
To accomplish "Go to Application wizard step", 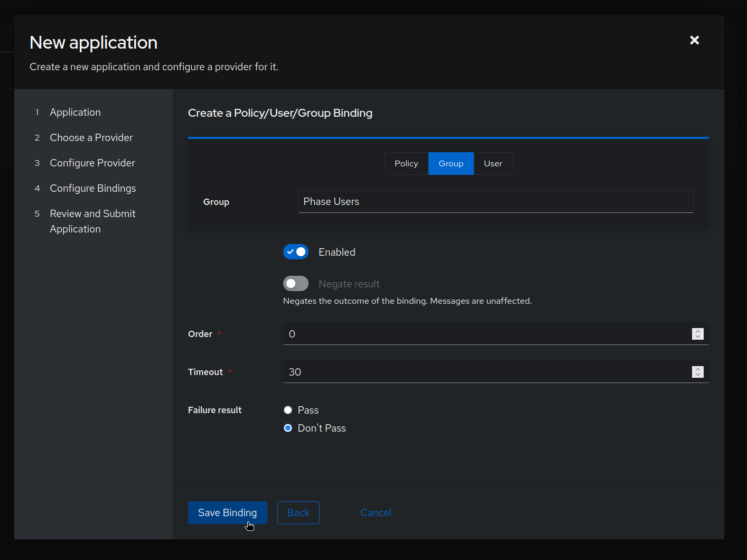I will (75, 112).
